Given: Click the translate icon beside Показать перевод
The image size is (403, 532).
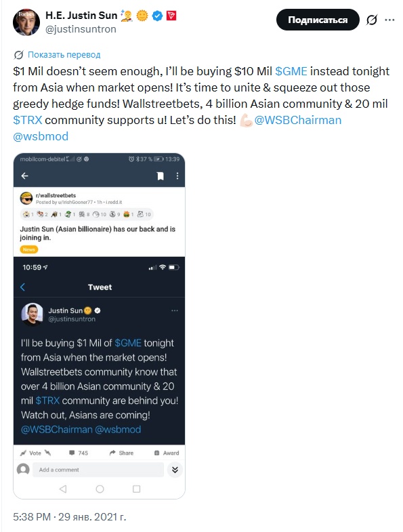Looking at the screenshot, I should pyautogui.click(x=19, y=55).
